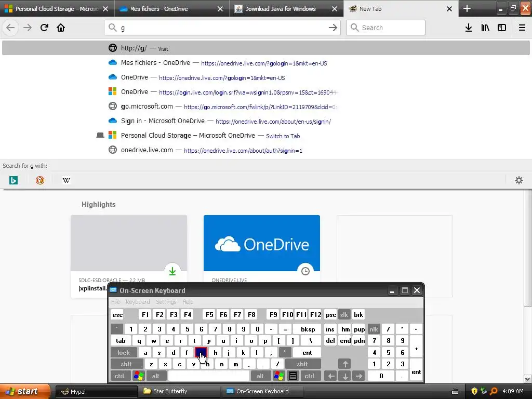Select the onedrive.live.com suggestion
Screen dimensions: 532x399
coord(266,150)
